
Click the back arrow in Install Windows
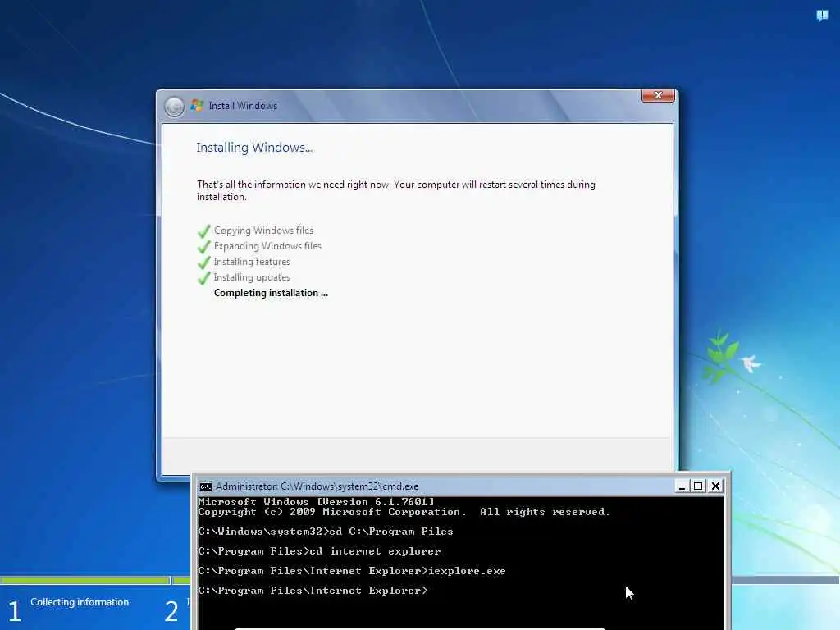(174, 107)
